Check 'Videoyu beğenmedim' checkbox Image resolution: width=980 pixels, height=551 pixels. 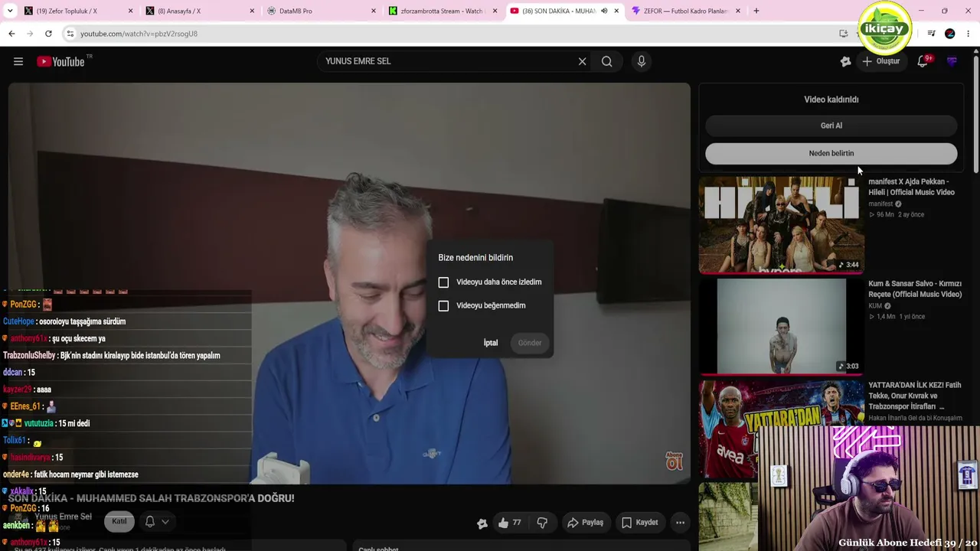(443, 306)
